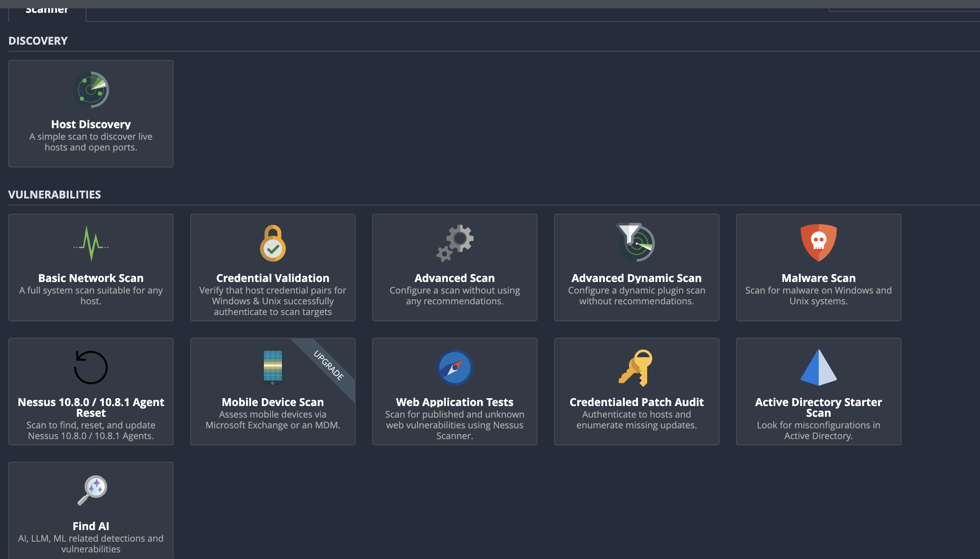Select the Credential Validation title
The image size is (980, 559).
273,278
